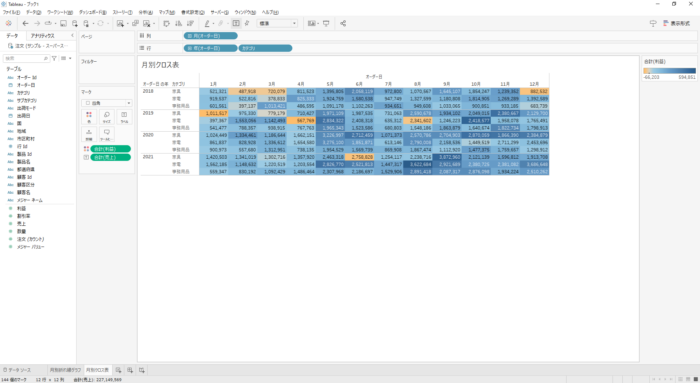Click new dashboard icon in bottom tabs
Viewport: 700px width, 383px height.
coord(130,370)
